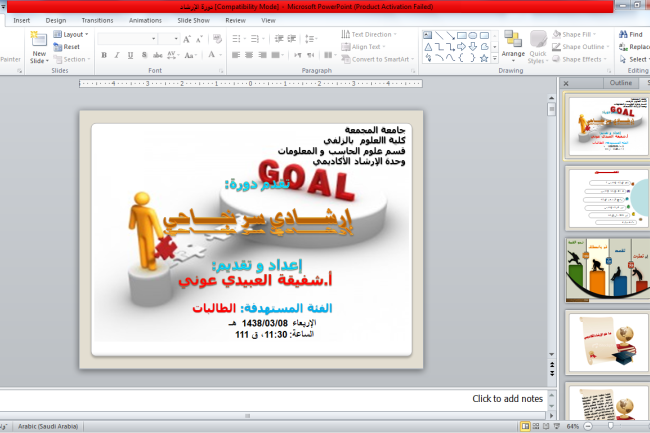The image size is (650, 433).
Task: Select the Down Arrow shape
Action: 473,47
